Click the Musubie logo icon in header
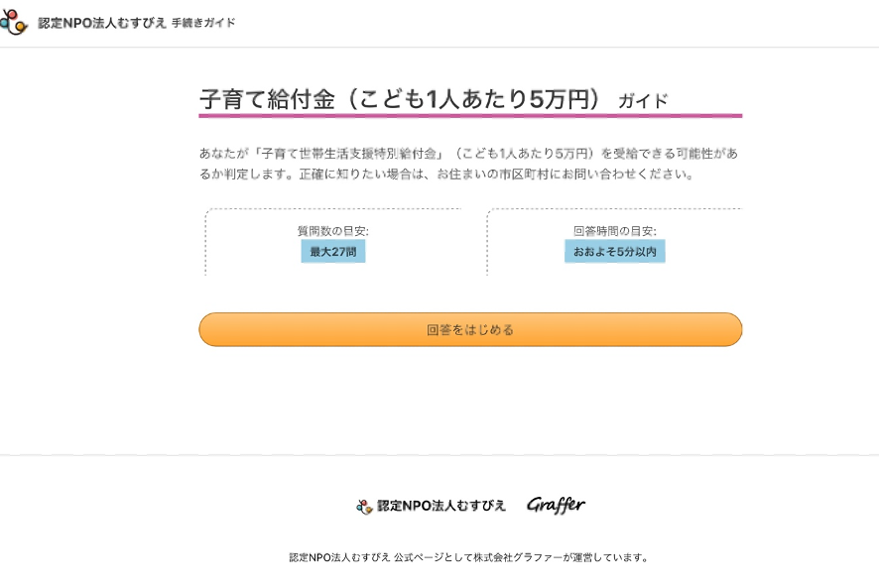The image size is (880, 588). point(14,22)
